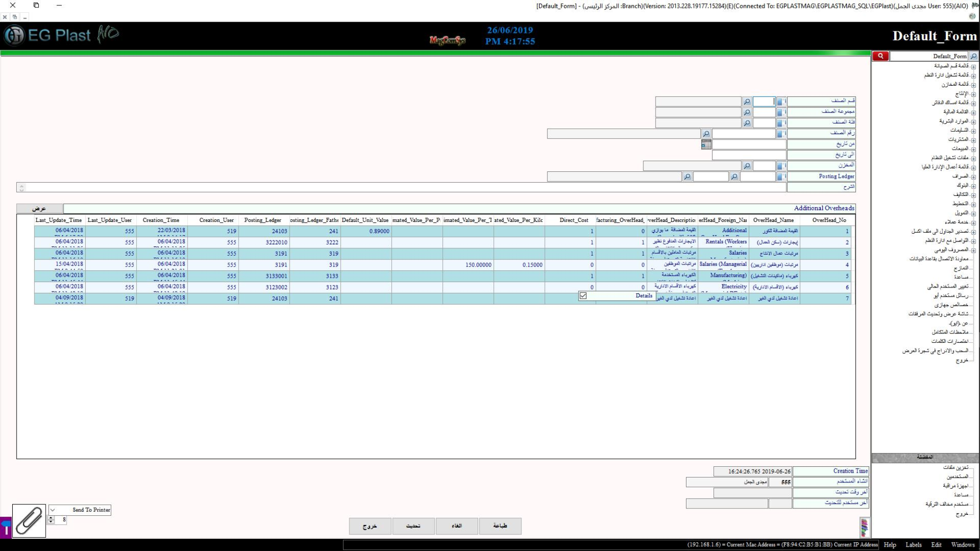Open the list picker icon beside مجموعة الصنف
This screenshot has height=551, width=980.
pyautogui.click(x=781, y=112)
